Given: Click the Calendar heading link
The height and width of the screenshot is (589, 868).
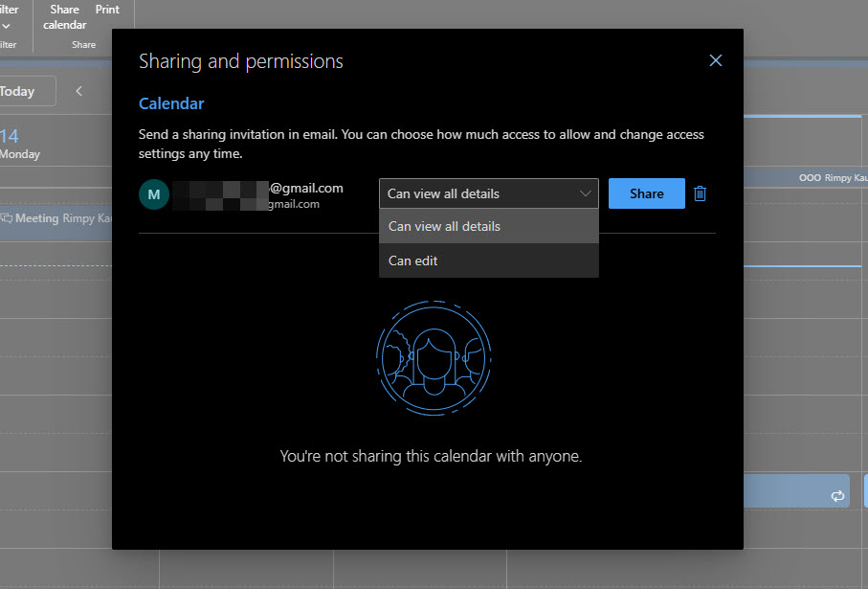Looking at the screenshot, I should (171, 103).
